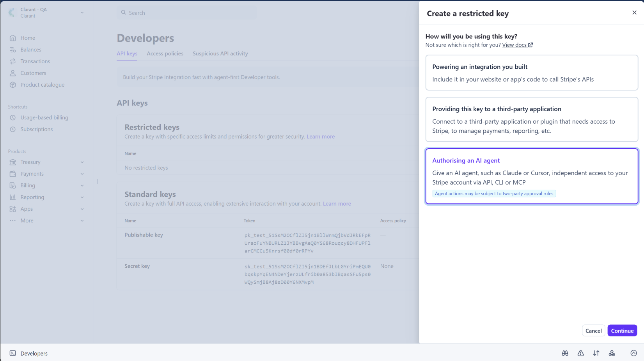This screenshot has width=644, height=361.
Task: Click the up-down arrows icon in bottom bar
Action: [596, 353]
